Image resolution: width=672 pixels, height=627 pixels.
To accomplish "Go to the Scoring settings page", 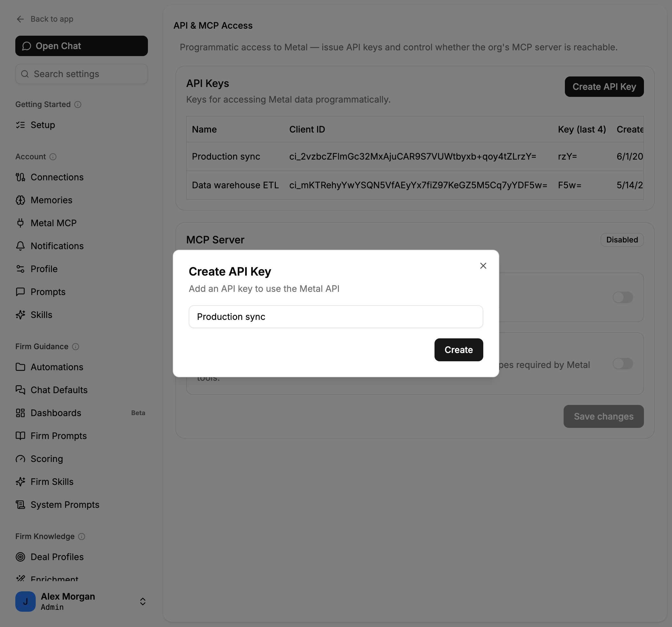I will point(47,459).
